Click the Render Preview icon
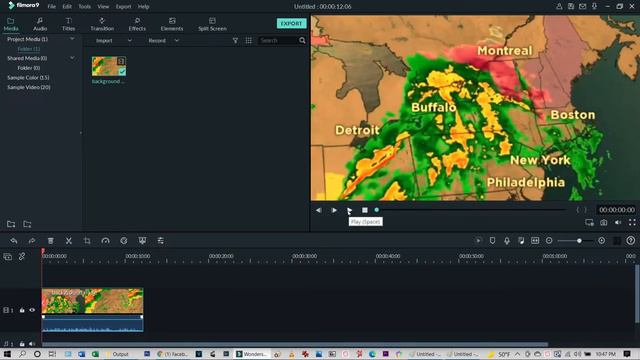Viewport: 640px width, 360px height. pos(478,241)
